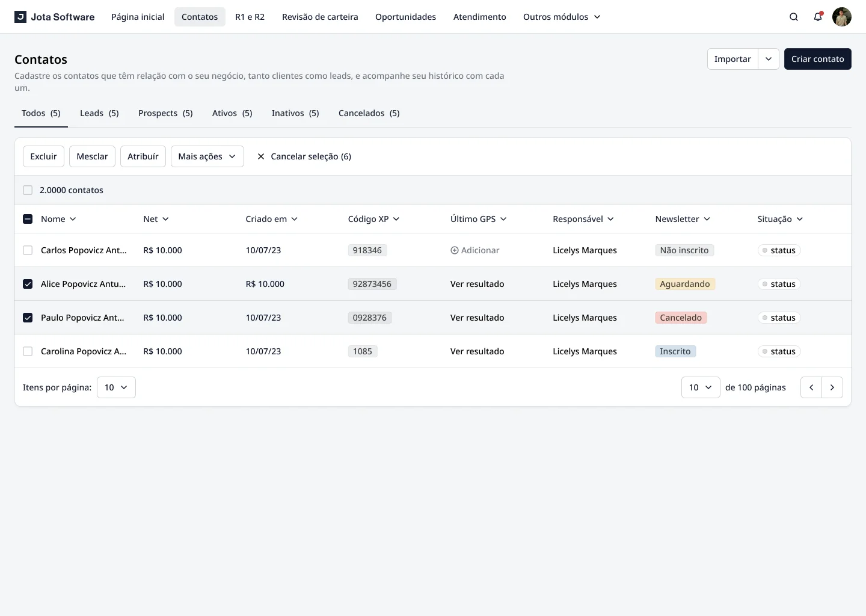Click the Excluir button
Screen dimensions: 866x616
(43, 156)
